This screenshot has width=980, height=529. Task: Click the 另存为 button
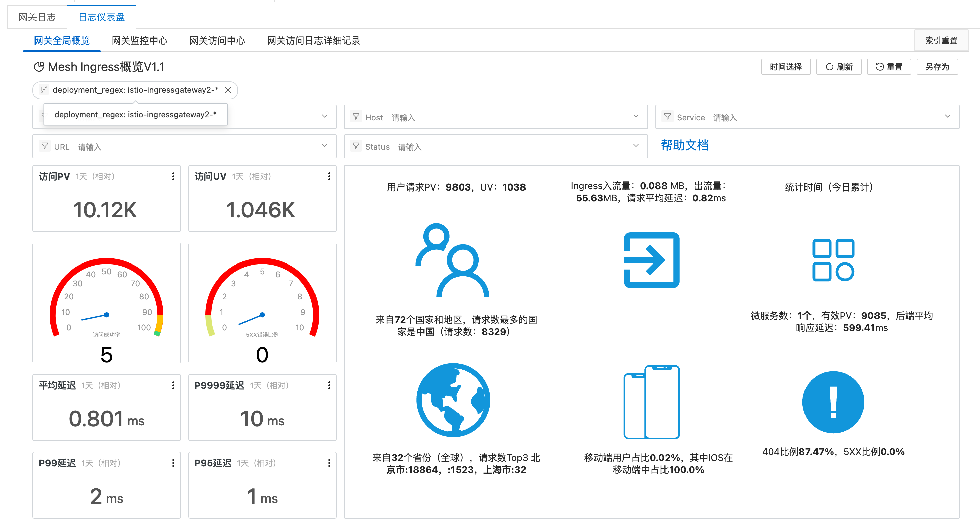coord(937,67)
